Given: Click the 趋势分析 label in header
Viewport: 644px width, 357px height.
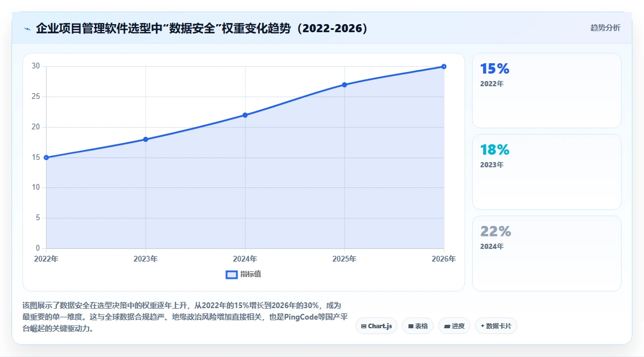Looking at the screenshot, I should pyautogui.click(x=605, y=28).
